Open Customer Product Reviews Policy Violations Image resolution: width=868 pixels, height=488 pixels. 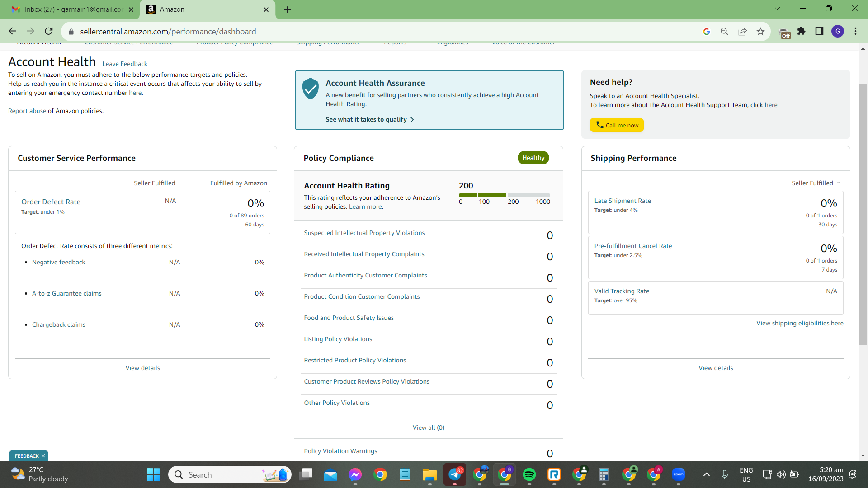coord(367,381)
